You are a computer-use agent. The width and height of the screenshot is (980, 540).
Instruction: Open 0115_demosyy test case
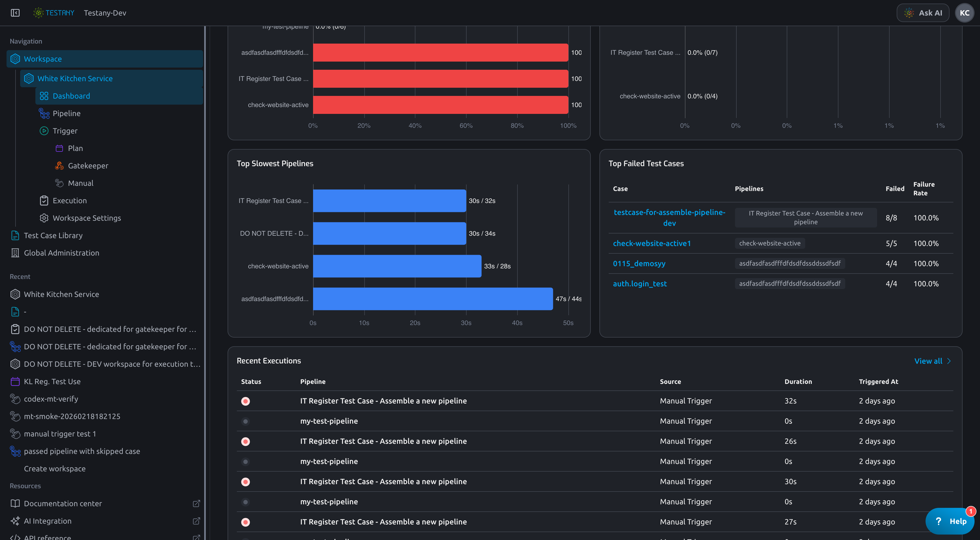click(639, 264)
